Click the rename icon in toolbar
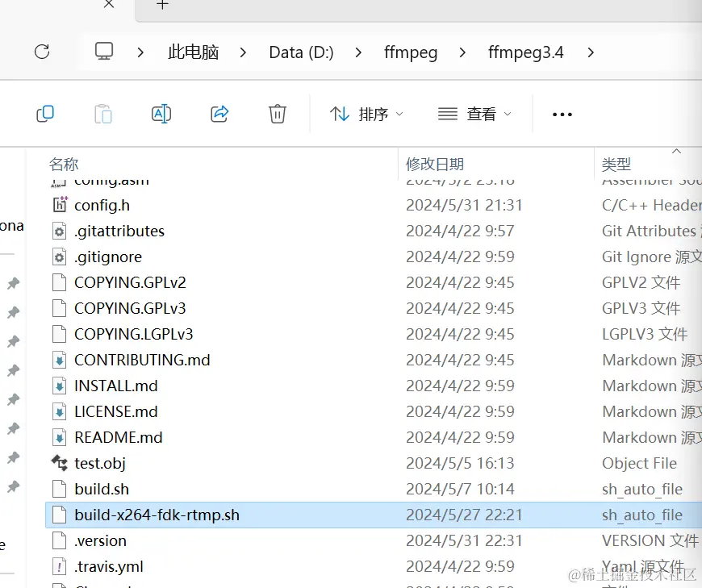The height and width of the screenshot is (588, 702). pos(161,114)
